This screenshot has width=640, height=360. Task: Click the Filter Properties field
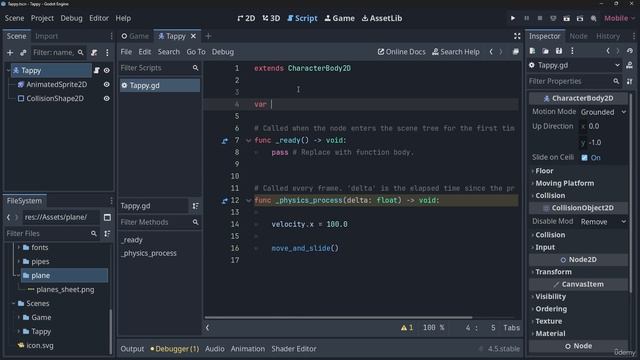tap(575, 81)
